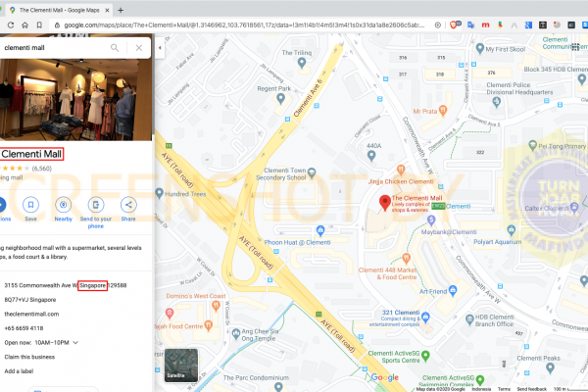Screen dimensions: 588x392
Task: Click Regent Park map marker
Action: (280, 99)
